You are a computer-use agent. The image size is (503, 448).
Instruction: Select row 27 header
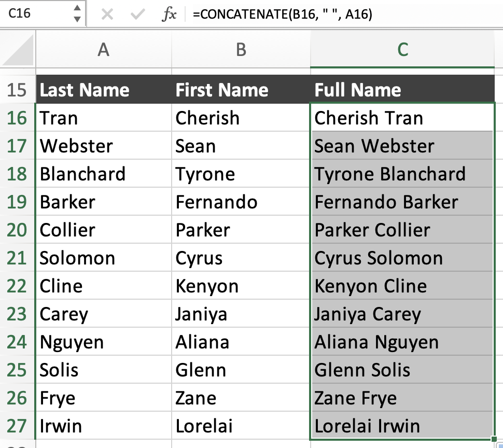pyautogui.click(x=18, y=426)
